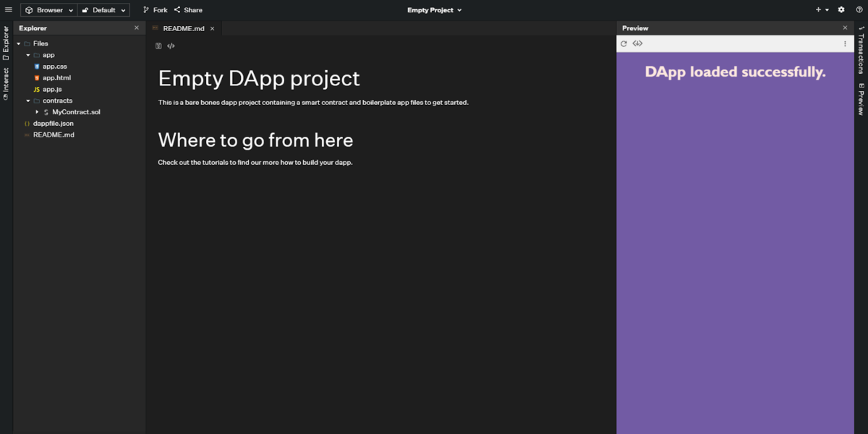Open the hamburger menu in top-left corner
868x434 pixels.
[x=9, y=10]
